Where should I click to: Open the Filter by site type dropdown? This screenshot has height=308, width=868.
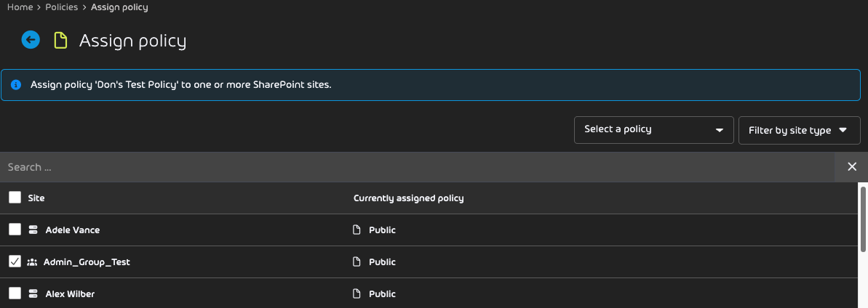point(800,131)
